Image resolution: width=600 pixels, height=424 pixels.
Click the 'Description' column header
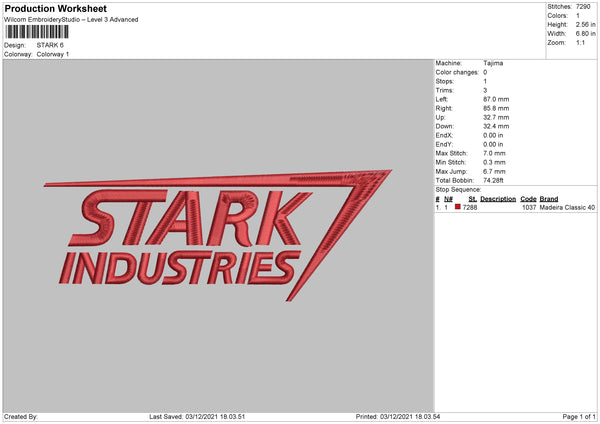coord(498,199)
